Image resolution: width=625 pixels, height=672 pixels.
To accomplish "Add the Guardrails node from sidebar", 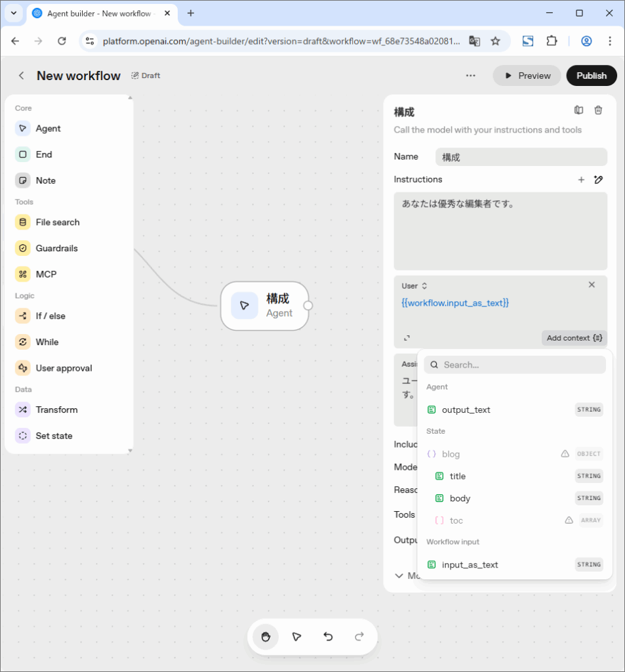I will click(56, 248).
